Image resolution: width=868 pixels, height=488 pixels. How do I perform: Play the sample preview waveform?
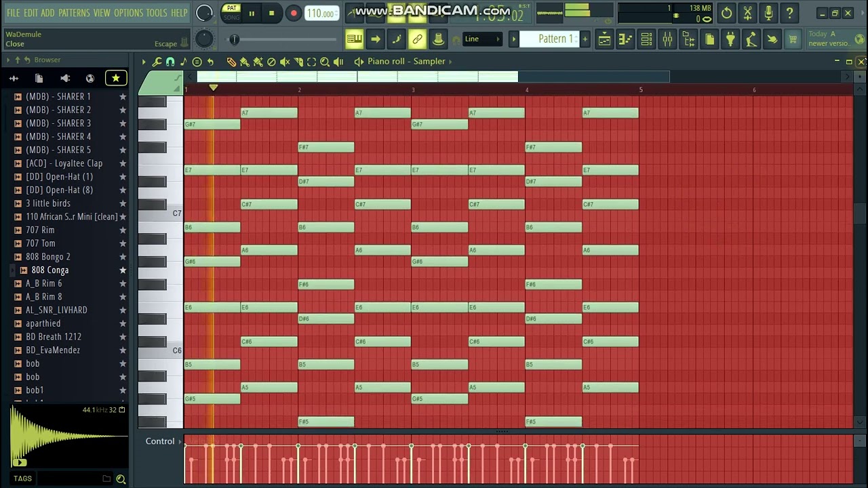click(19, 463)
